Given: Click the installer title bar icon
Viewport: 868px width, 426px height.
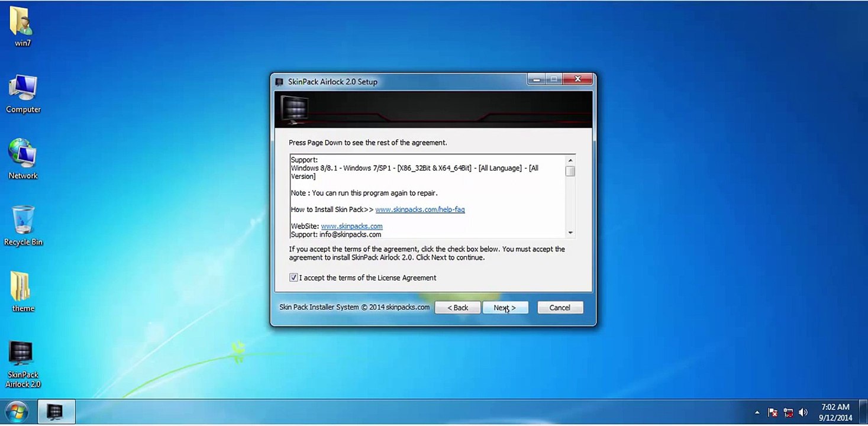Looking at the screenshot, I should (279, 82).
